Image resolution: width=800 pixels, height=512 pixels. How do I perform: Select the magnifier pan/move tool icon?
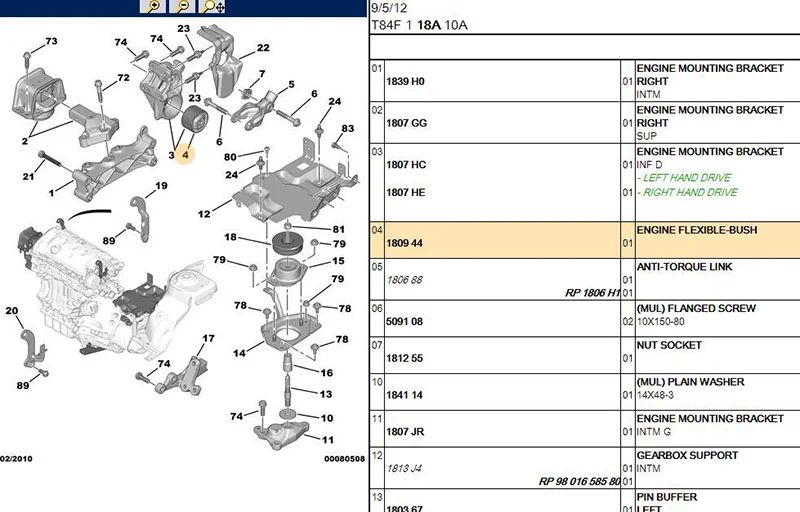pos(213,6)
